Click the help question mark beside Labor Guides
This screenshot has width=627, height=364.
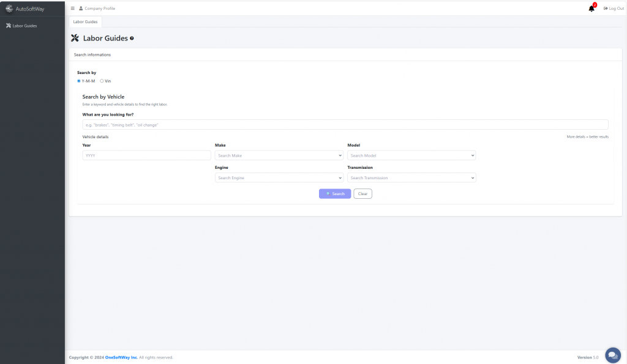tap(132, 39)
